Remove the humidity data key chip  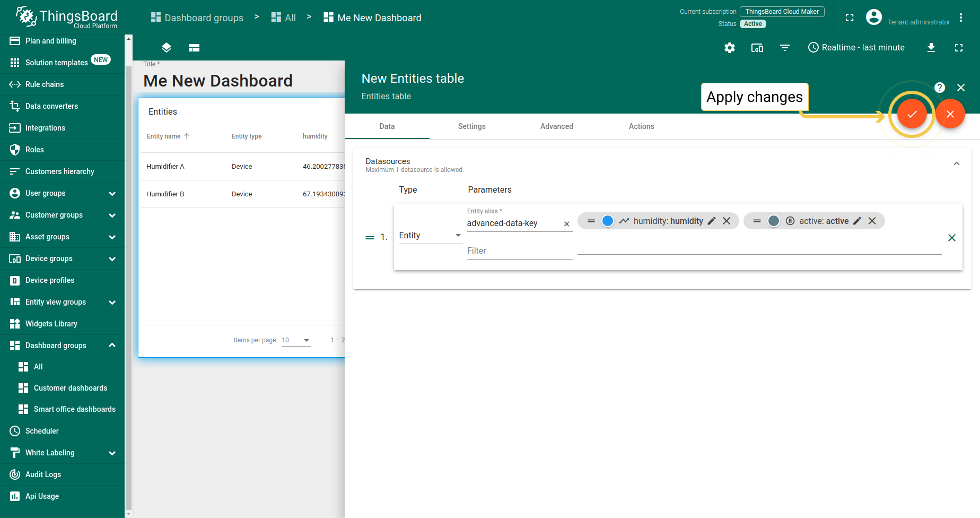tap(727, 221)
